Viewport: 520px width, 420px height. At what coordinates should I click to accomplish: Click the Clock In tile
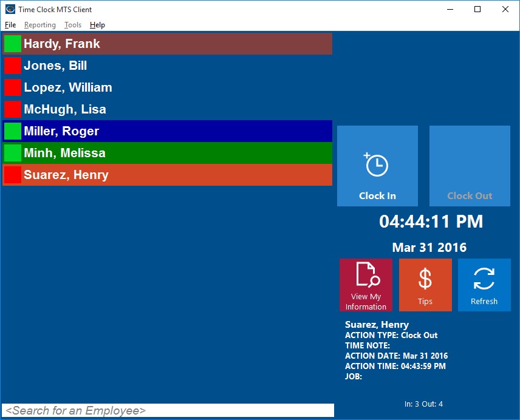pyautogui.click(x=377, y=166)
